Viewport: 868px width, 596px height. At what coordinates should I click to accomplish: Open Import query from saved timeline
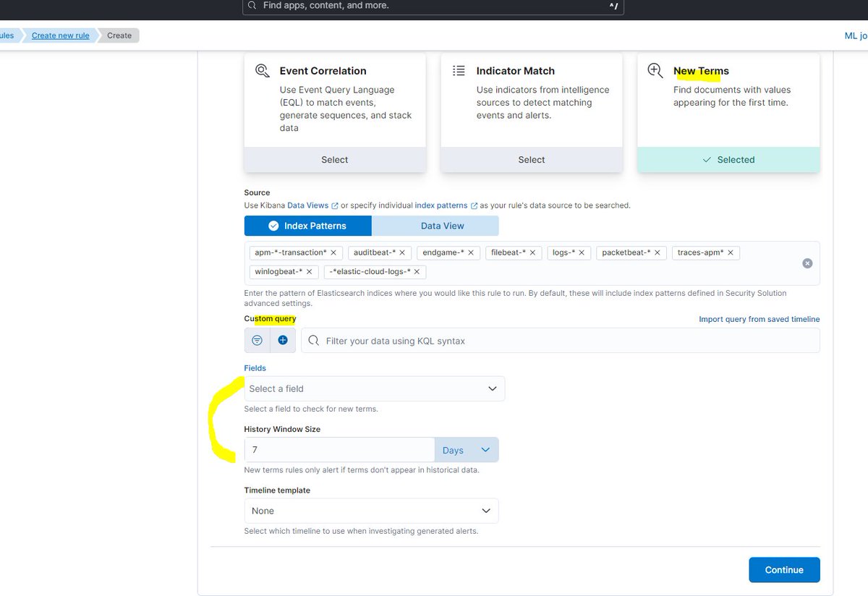[759, 319]
